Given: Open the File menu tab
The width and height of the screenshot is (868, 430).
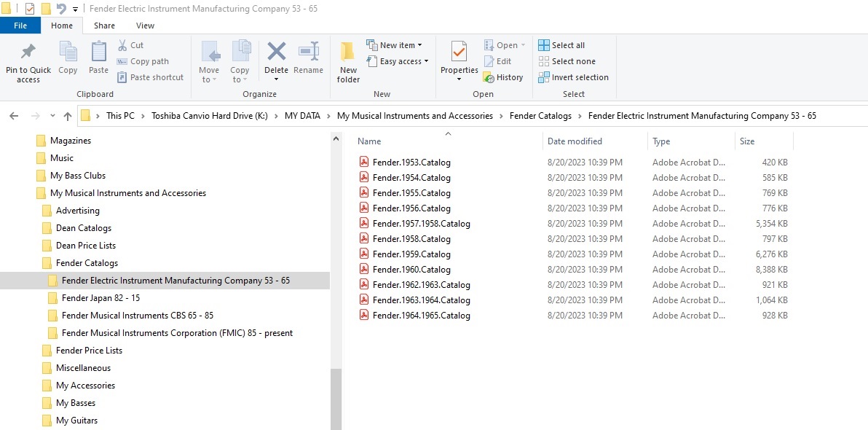Looking at the screenshot, I should [20, 26].
